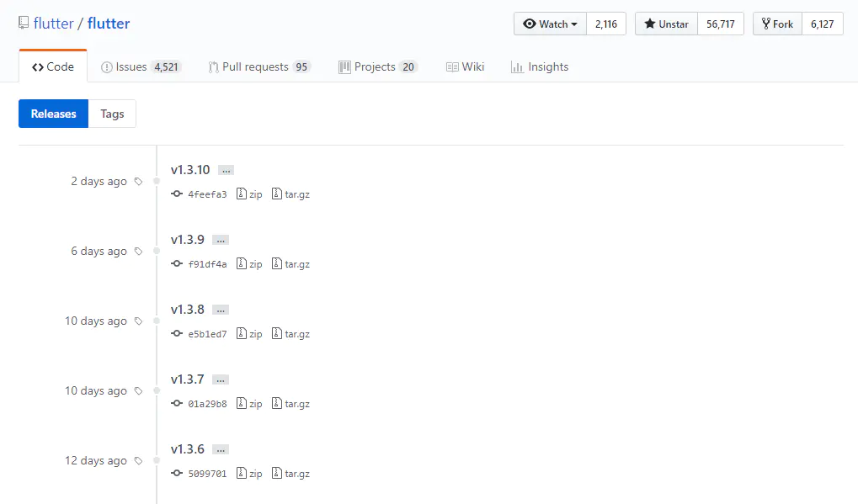Click the tag icon beside 2 days ago
This screenshot has height=504, width=858.
point(138,182)
